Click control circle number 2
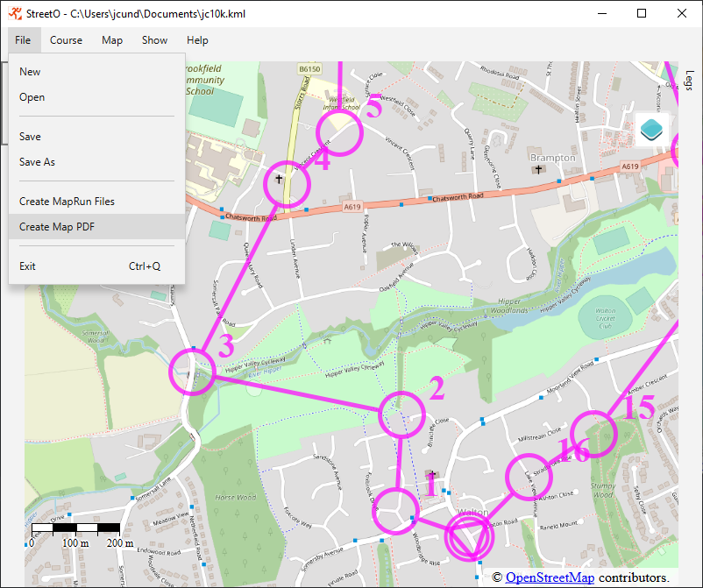The width and height of the screenshot is (703, 588). point(401,414)
